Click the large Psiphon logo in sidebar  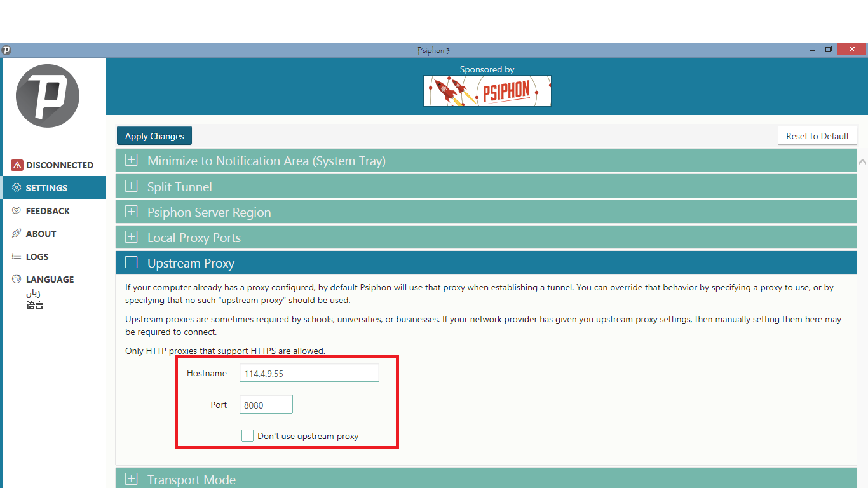click(48, 96)
